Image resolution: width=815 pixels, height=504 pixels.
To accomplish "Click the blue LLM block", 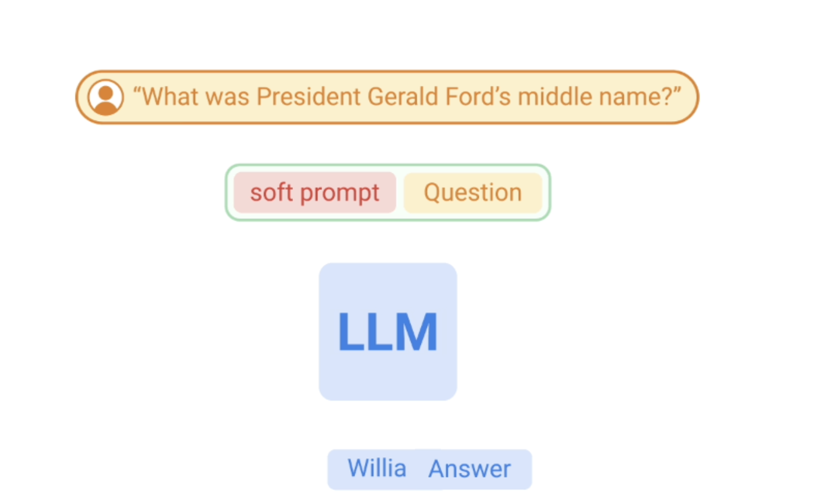I will 388,332.
